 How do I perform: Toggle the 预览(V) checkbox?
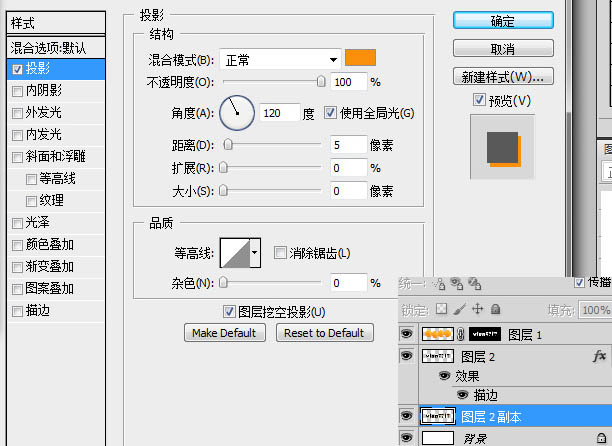point(479,100)
